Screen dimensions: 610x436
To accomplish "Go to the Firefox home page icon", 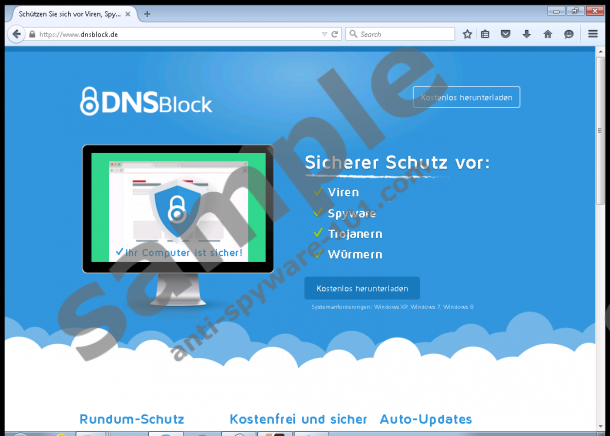I will click(x=547, y=34).
